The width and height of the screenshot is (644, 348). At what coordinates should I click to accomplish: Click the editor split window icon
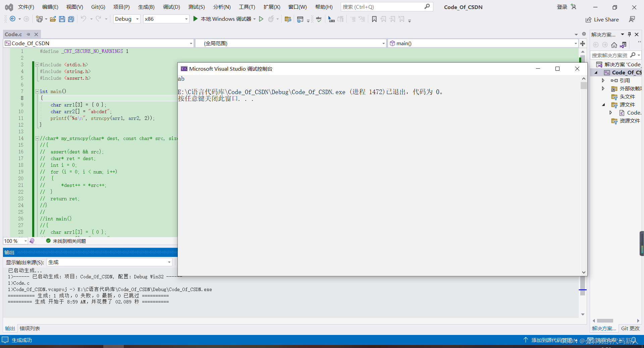click(x=583, y=44)
